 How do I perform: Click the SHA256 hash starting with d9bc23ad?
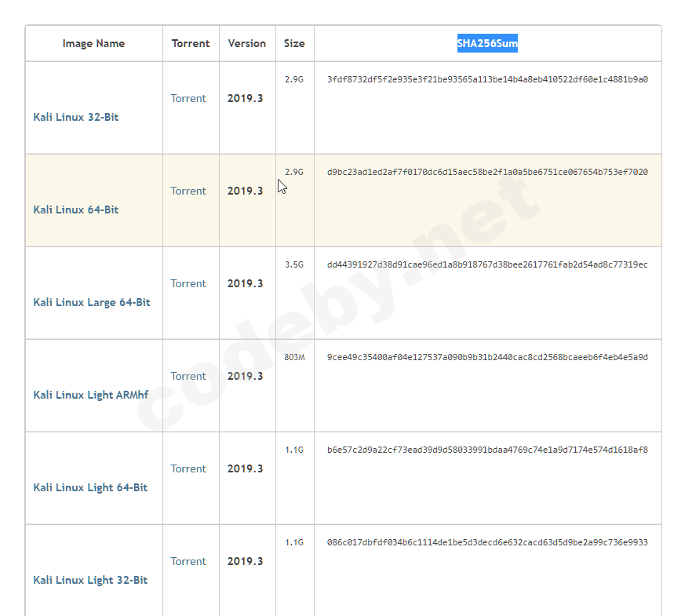coord(487,172)
